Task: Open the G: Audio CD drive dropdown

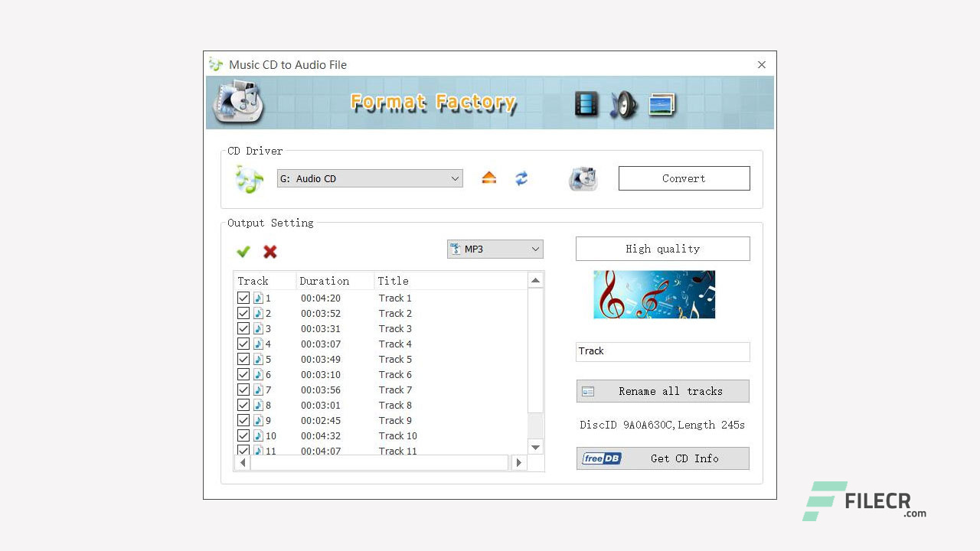Action: (x=370, y=179)
